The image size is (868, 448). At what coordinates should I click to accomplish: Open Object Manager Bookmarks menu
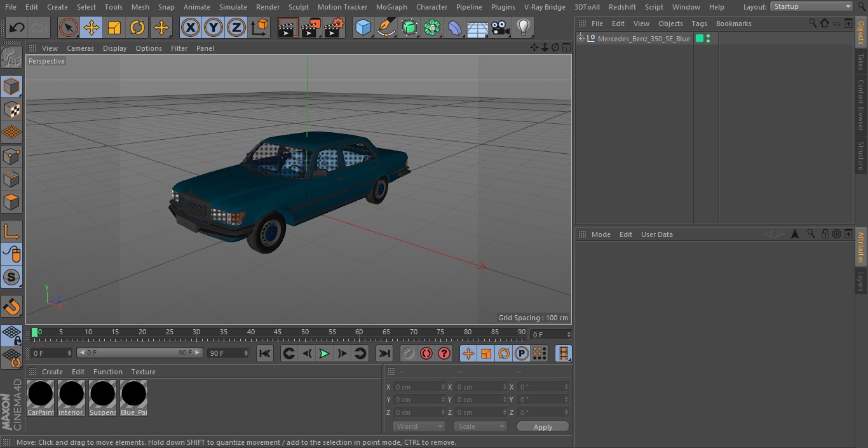733,24
